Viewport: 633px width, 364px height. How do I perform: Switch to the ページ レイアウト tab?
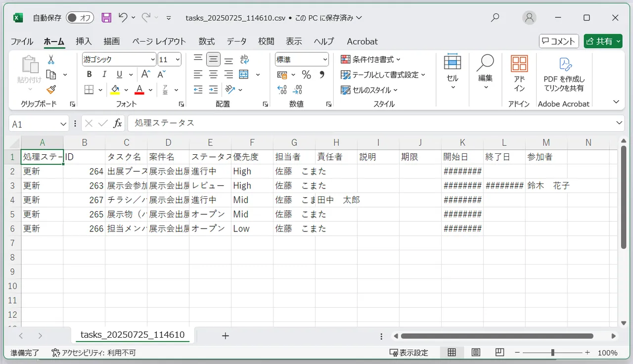click(x=159, y=42)
